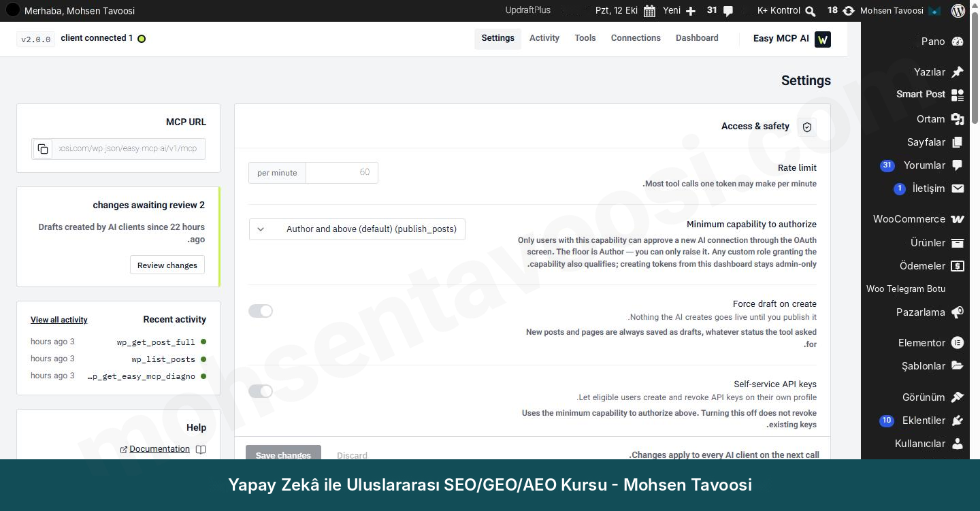Switch to the Tools tab
The image size is (980, 511).
tap(585, 38)
